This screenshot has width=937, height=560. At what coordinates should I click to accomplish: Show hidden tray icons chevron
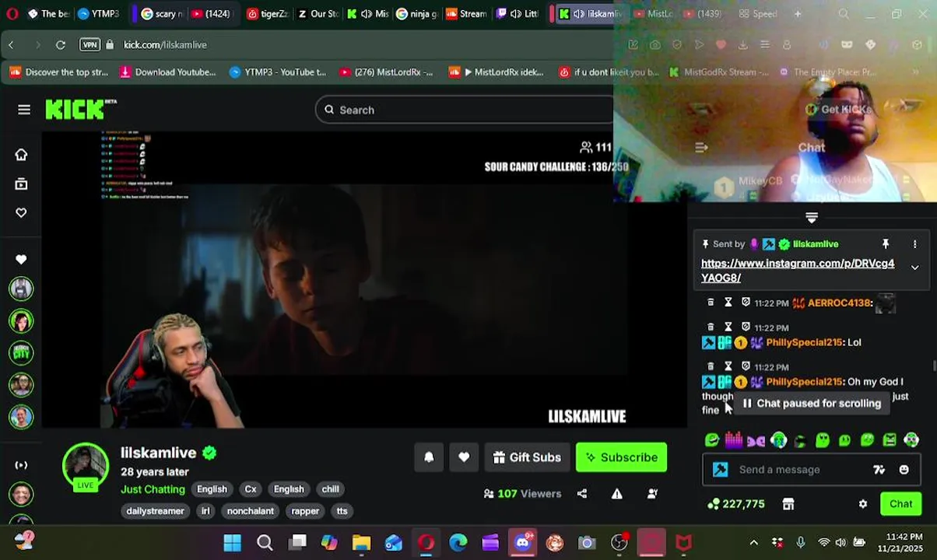[753, 542]
